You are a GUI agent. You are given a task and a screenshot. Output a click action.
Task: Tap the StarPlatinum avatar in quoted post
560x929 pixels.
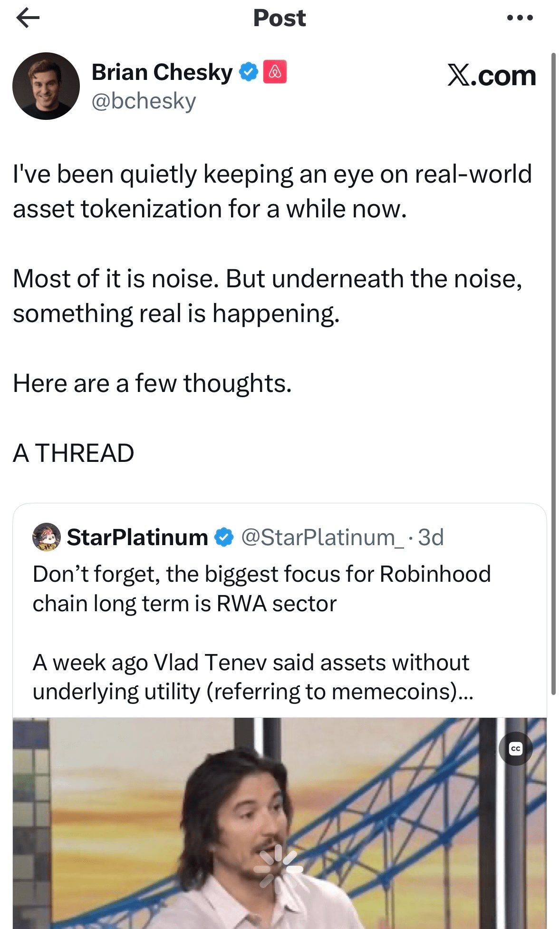(x=46, y=537)
